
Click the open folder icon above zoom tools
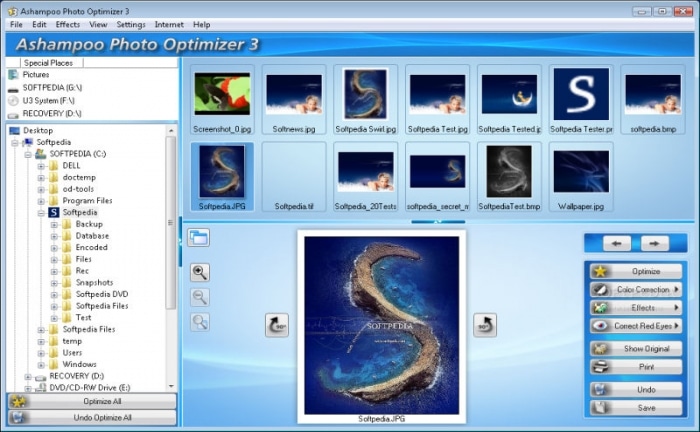point(199,237)
